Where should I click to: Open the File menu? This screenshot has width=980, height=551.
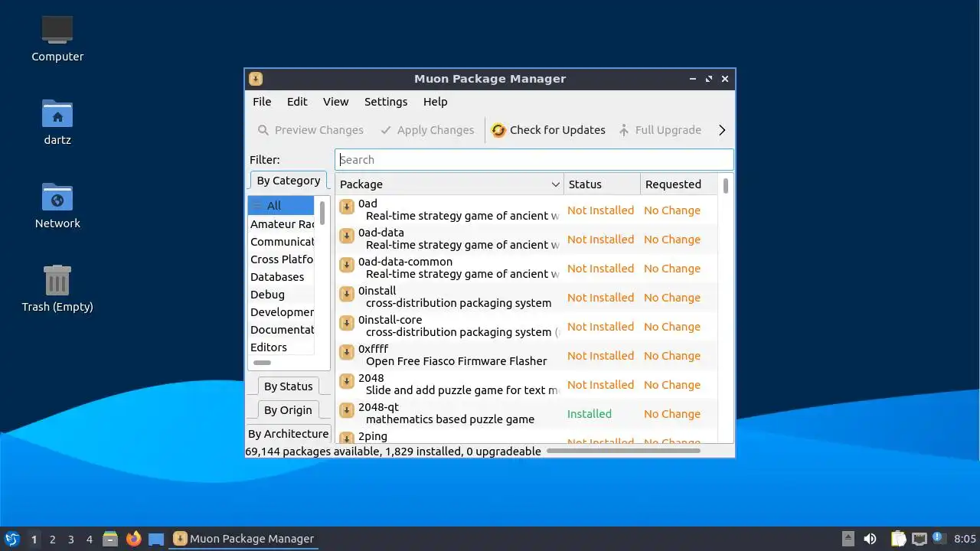tap(262, 102)
